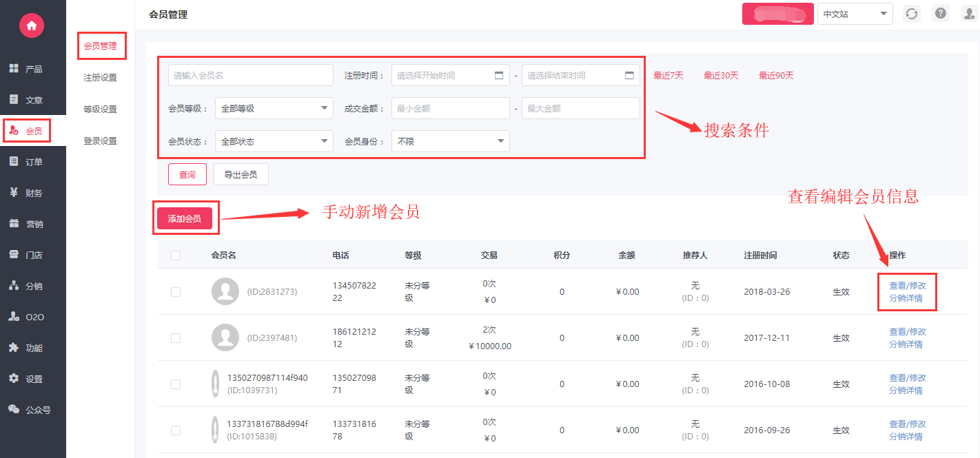The height and width of the screenshot is (458, 980).
Task: Open the 产品 section icon in sidebar
Action: (14, 69)
